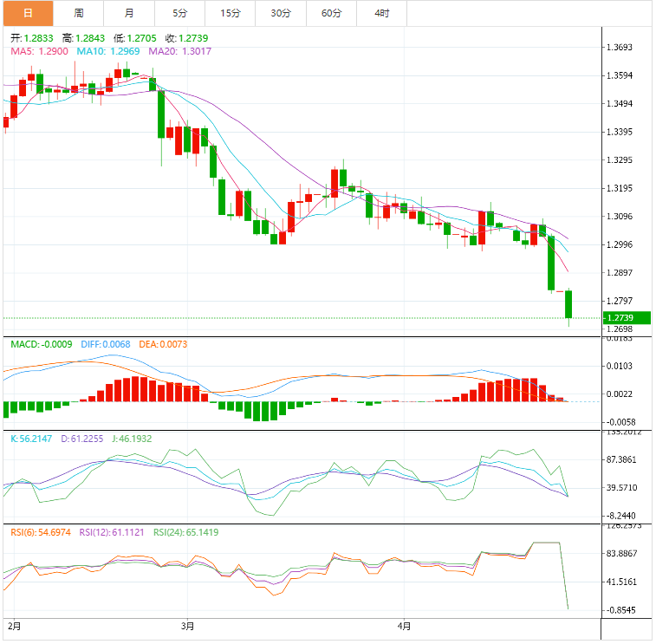Open the 15分 timeframe tab
The height and width of the screenshot is (644, 656).
click(231, 13)
